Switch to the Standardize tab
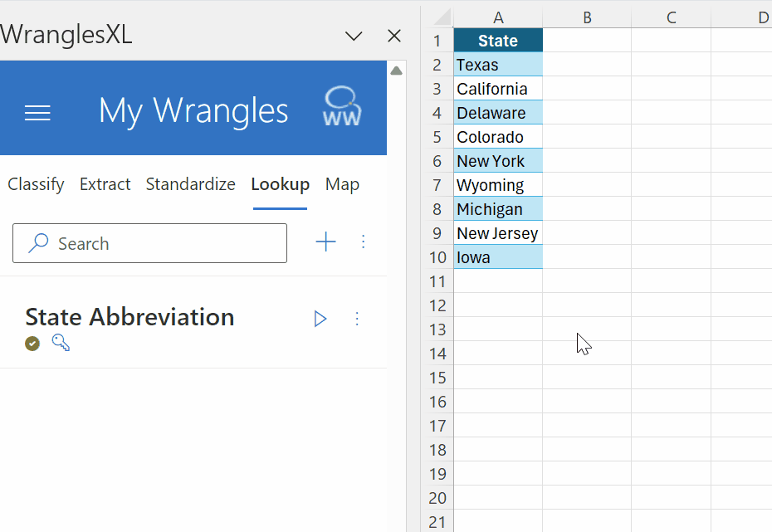 (x=191, y=184)
